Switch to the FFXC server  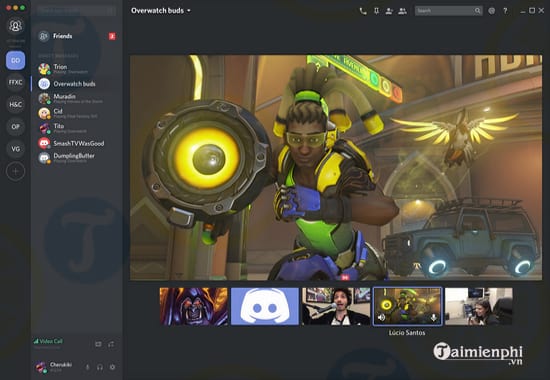[15, 82]
